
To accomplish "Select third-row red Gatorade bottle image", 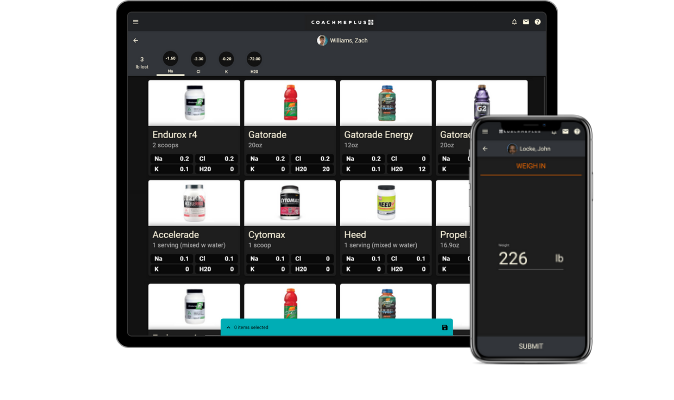I will 290,301.
